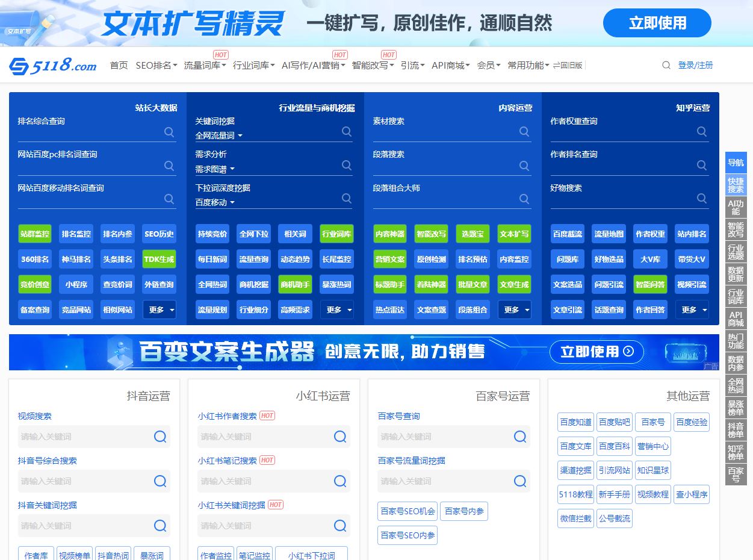The width and height of the screenshot is (753, 560).
Task: Click search icon beside 关键词挖掘
Action: [347, 131]
